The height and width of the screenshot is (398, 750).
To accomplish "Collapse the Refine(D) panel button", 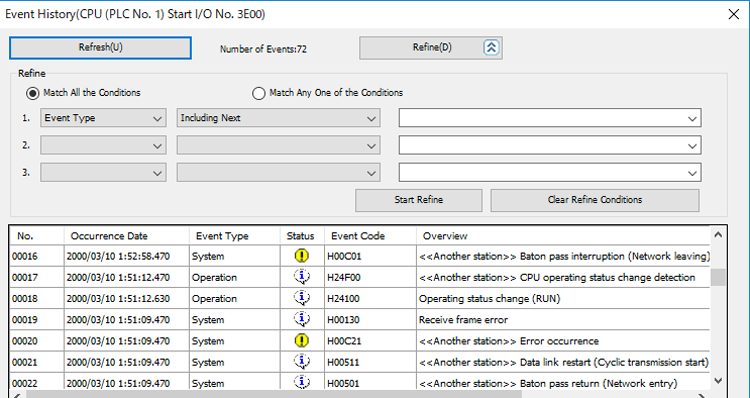I will pos(430,48).
